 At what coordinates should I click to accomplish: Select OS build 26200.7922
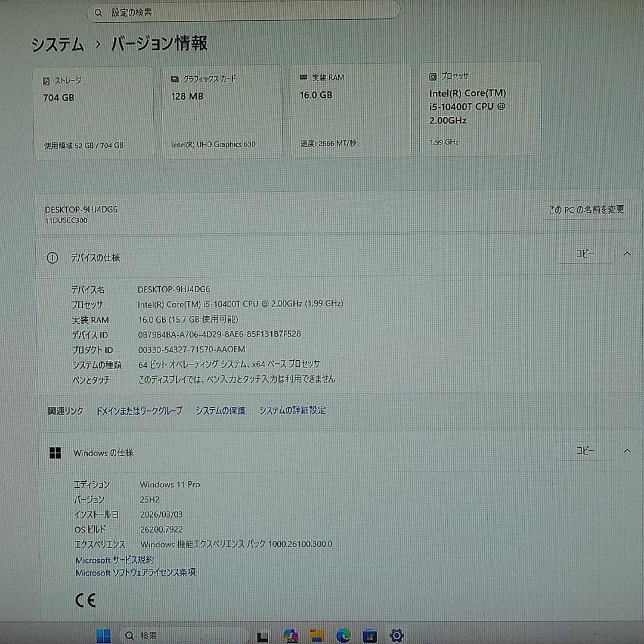[x=162, y=530]
